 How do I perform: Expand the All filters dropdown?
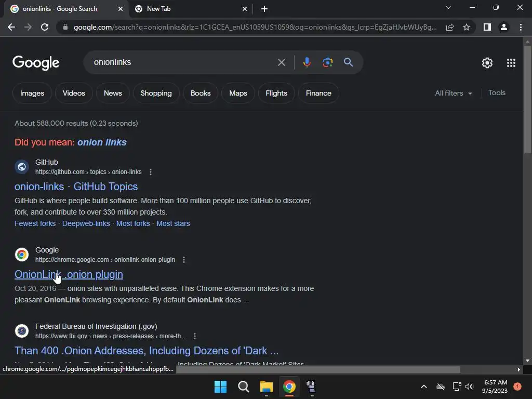tap(454, 94)
